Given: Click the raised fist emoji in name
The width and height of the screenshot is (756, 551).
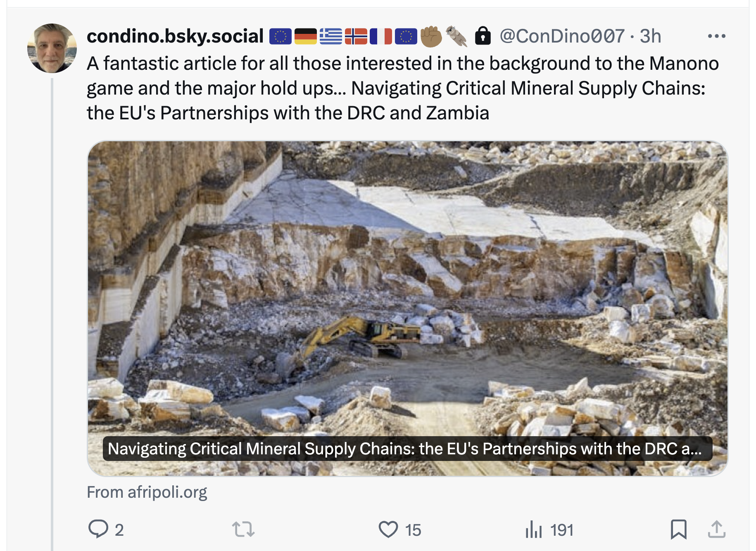Looking at the screenshot, I should [x=431, y=36].
